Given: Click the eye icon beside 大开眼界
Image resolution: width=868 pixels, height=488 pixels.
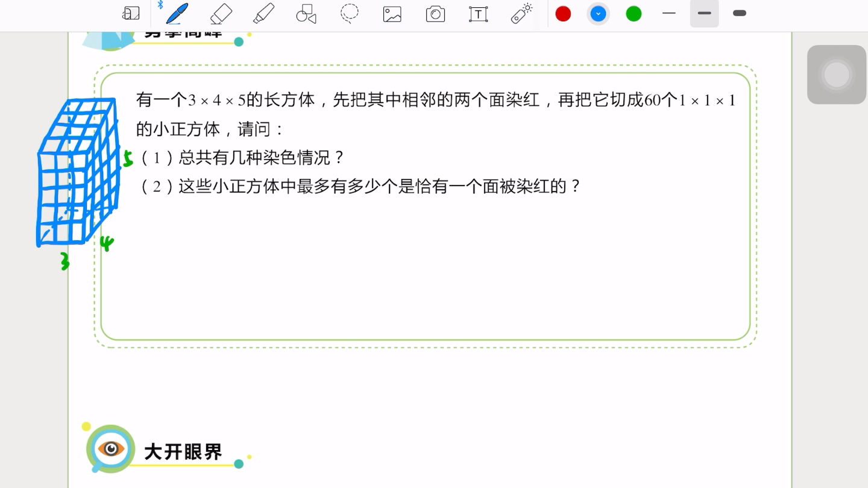Looking at the screenshot, I should click(111, 449).
